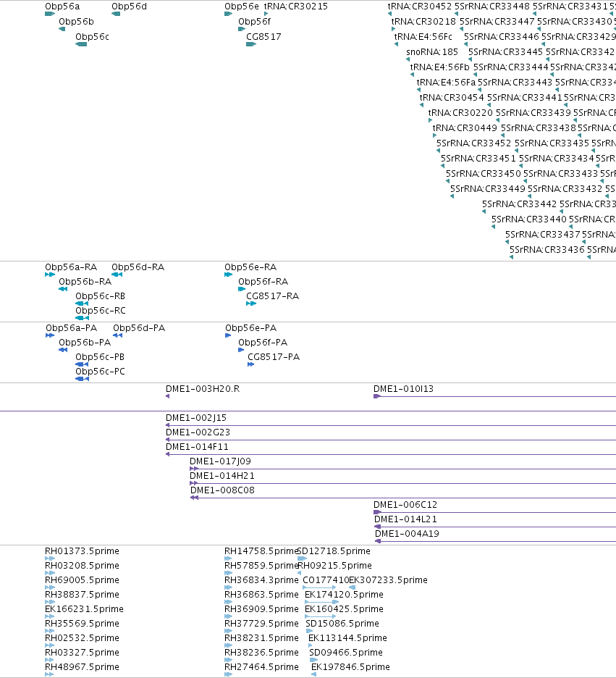Screen dimensions: 616x678
Task: Select 5SrRNA:CR33452 feature label
Action: 473,143
